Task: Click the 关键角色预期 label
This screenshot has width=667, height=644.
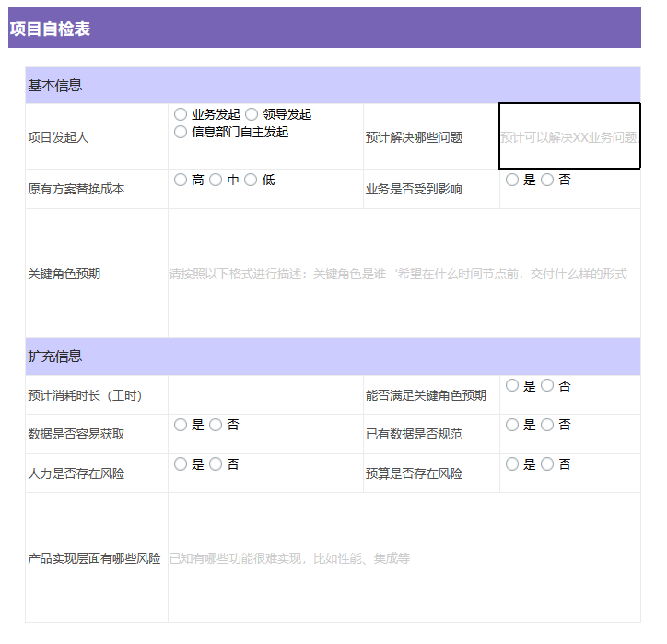Action: [64, 274]
